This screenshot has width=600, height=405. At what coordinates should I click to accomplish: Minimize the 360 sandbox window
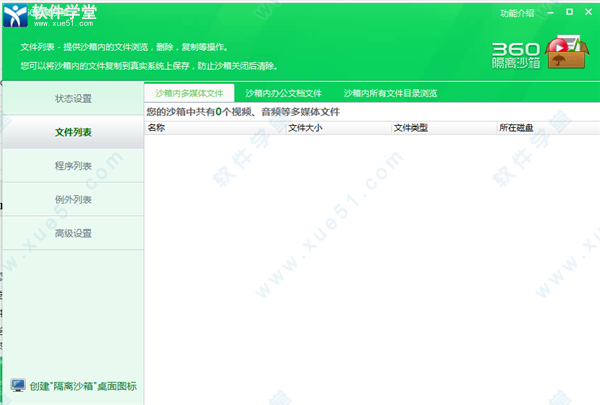pyautogui.click(x=551, y=13)
